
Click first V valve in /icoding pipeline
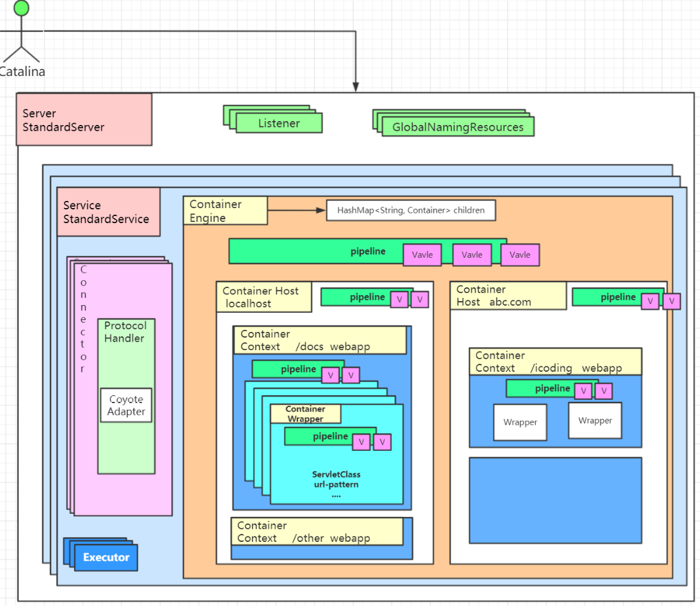583,391
